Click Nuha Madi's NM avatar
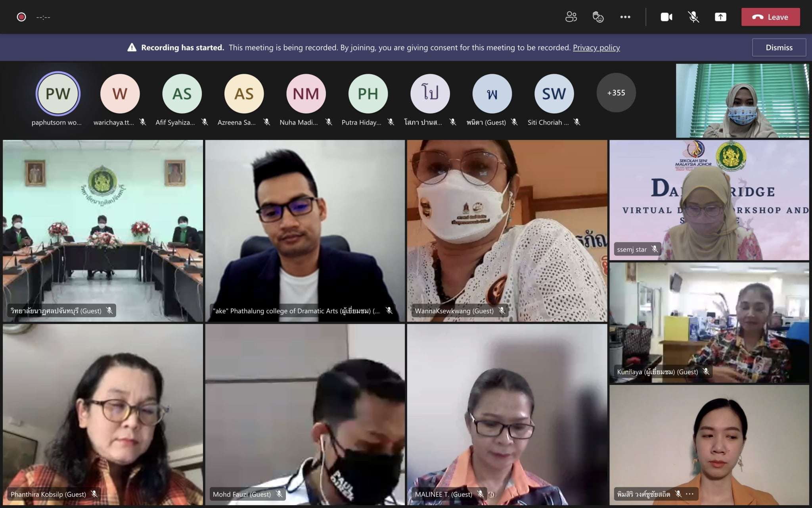 (306, 94)
